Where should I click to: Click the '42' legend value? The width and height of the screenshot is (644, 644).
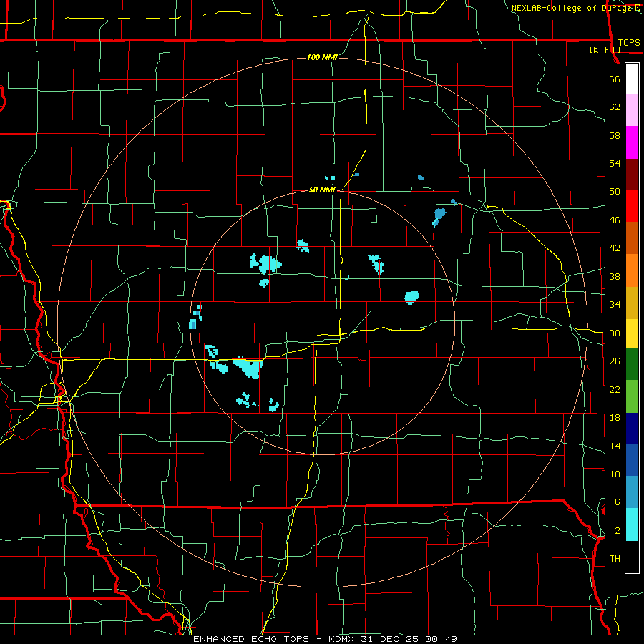(615, 248)
